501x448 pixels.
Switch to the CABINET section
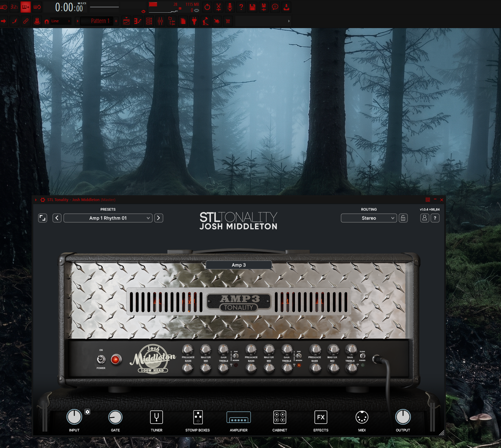point(280,421)
